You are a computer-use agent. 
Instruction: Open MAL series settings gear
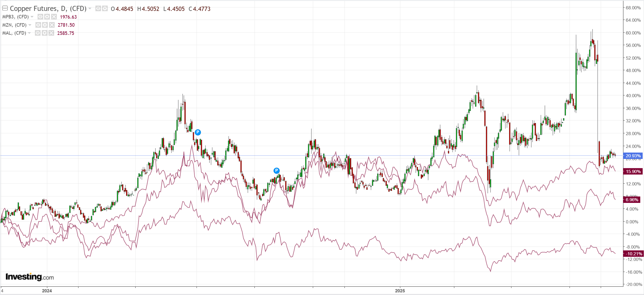click(x=45, y=33)
